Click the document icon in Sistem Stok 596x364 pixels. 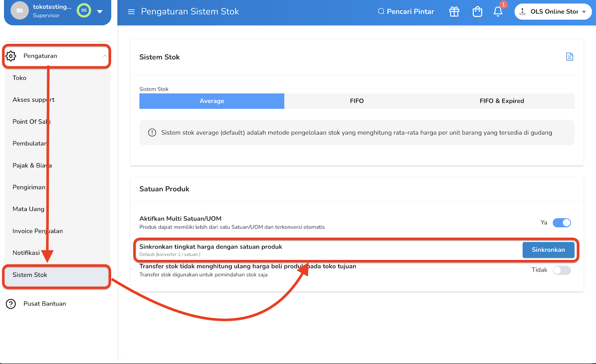570,57
